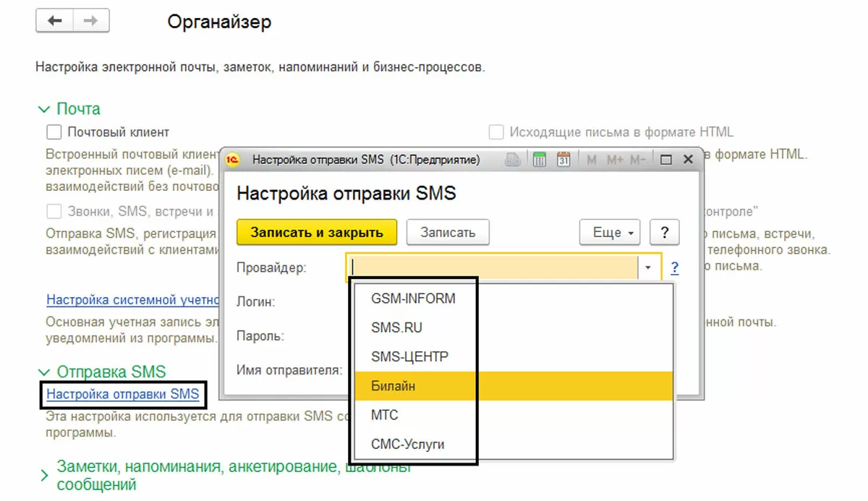Toggle Исходящие письма в формате HTML checkbox

pyautogui.click(x=496, y=132)
